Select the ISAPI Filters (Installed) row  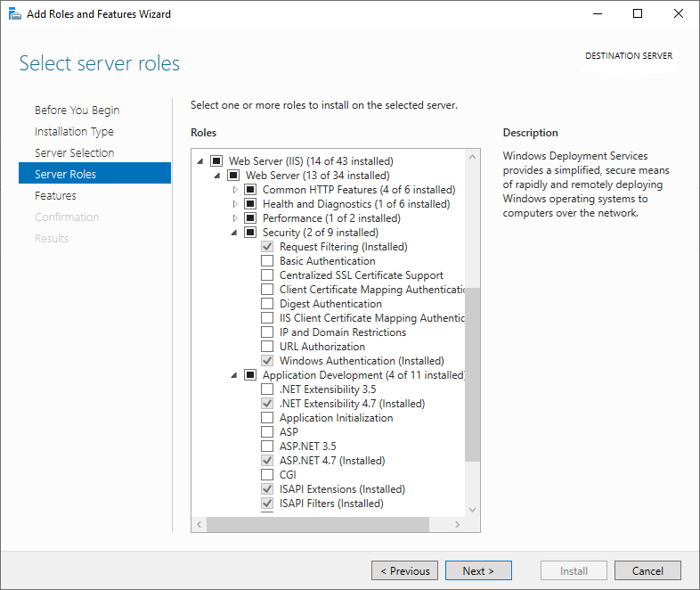(x=331, y=504)
